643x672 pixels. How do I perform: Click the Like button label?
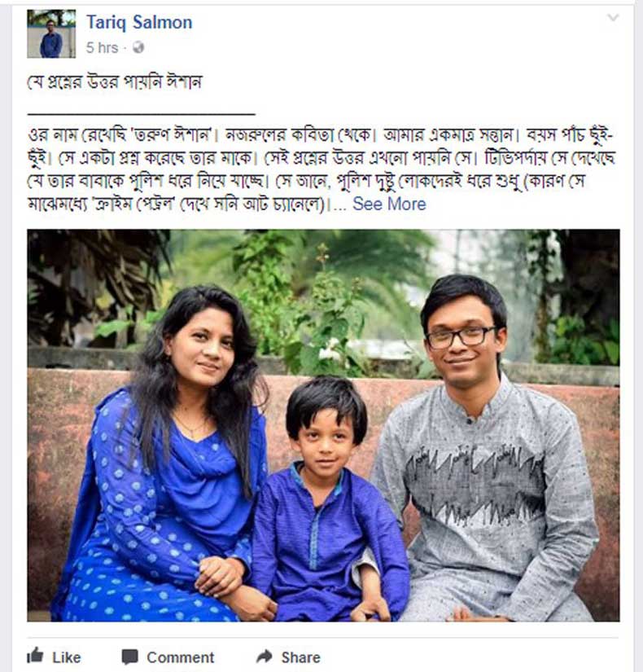coord(67,657)
